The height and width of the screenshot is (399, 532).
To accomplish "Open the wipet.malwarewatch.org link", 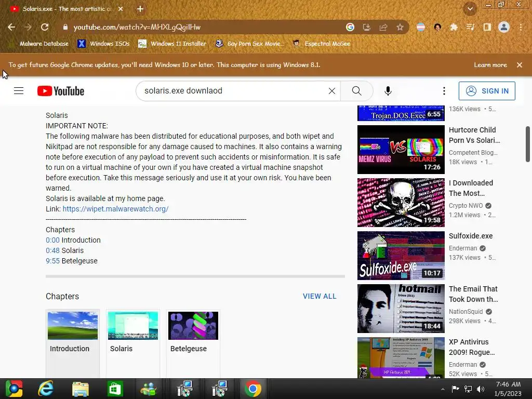I will tap(115, 209).
